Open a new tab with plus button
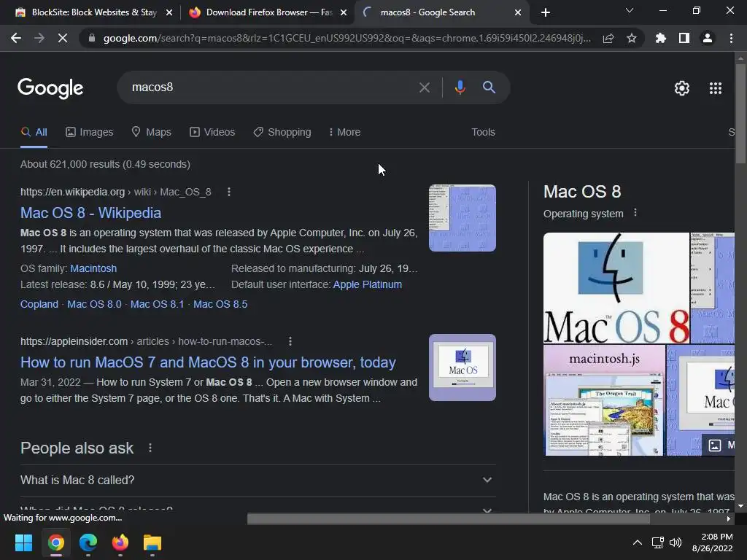The height and width of the screenshot is (560, 747). [x=546, y=12]
